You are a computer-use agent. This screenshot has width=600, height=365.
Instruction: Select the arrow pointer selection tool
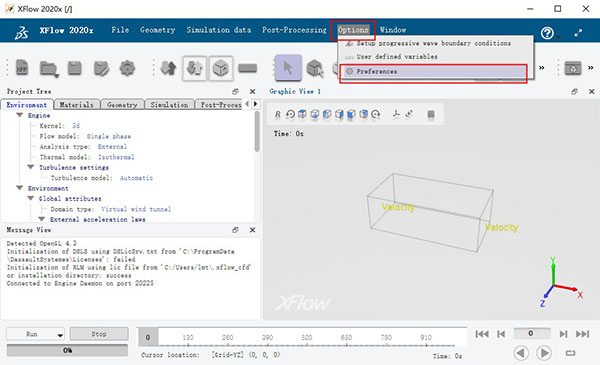[288, 68]
